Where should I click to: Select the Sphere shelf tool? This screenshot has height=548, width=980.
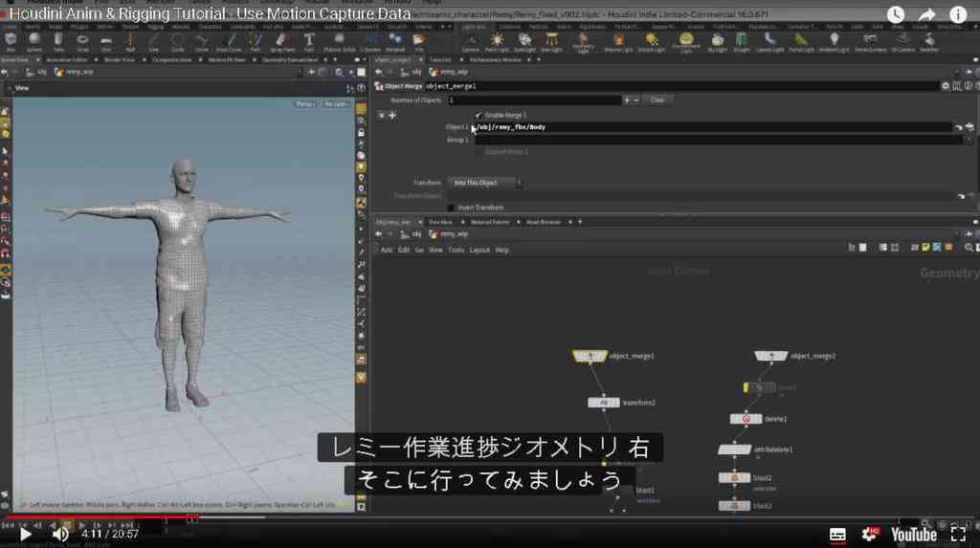point(34,41)
